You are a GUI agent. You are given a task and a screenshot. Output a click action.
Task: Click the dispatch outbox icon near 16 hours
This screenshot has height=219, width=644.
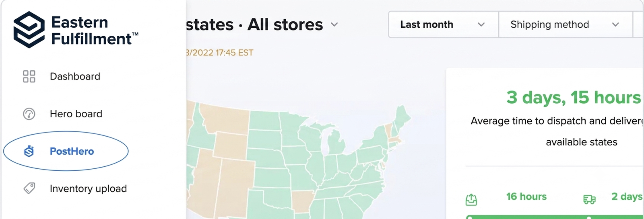coord(471,199)
